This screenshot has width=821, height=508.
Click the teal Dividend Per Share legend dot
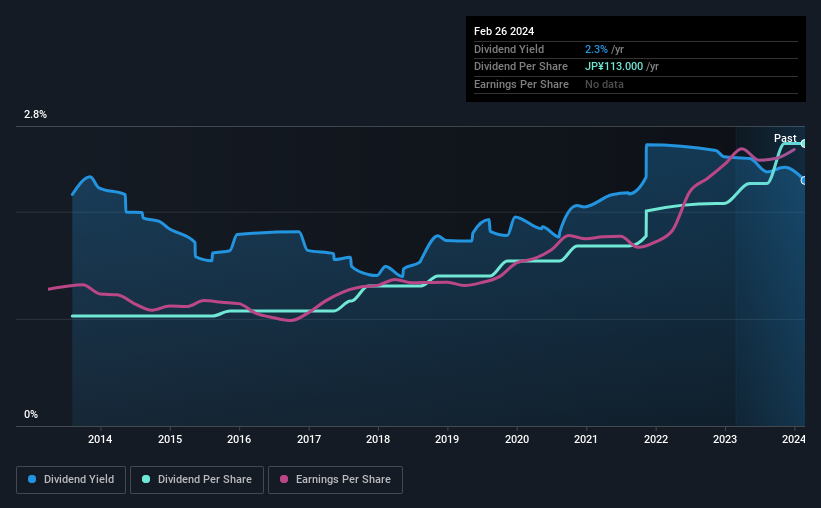pos(146,479)
